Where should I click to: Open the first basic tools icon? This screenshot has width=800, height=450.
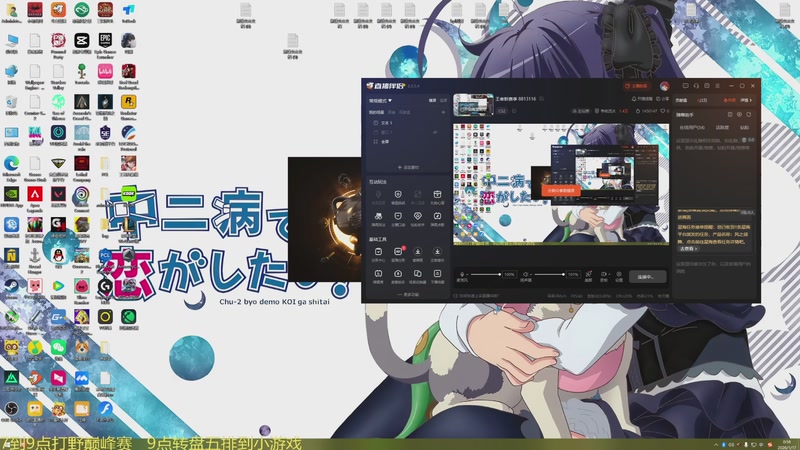click(378, 254)
